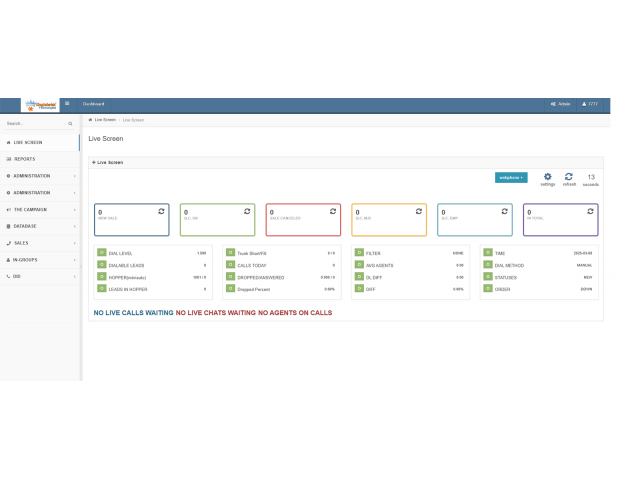
Task: Open REPORTS in the sidebar
Action: click(25, 159)
